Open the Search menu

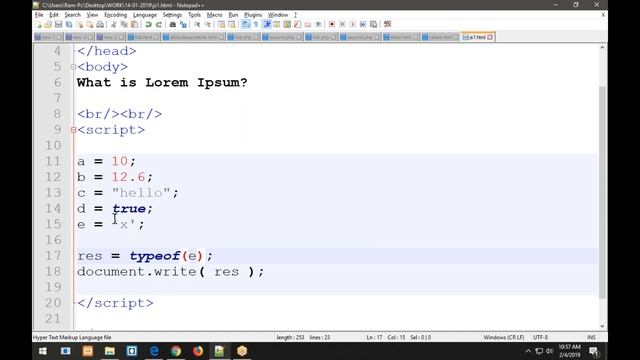[x=73, y=15]
